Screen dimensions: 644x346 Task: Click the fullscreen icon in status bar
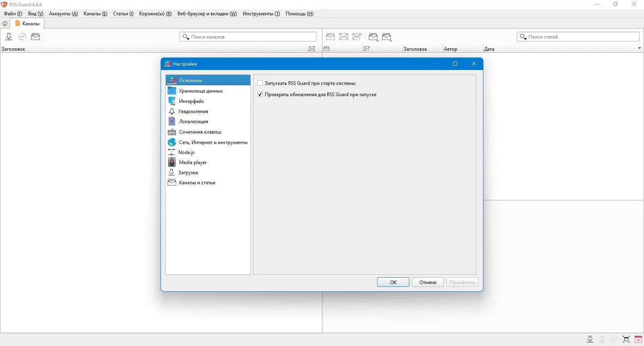tap(626, 339)
